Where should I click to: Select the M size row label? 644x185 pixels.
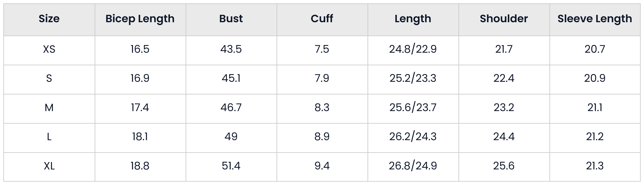click(49, 108)
